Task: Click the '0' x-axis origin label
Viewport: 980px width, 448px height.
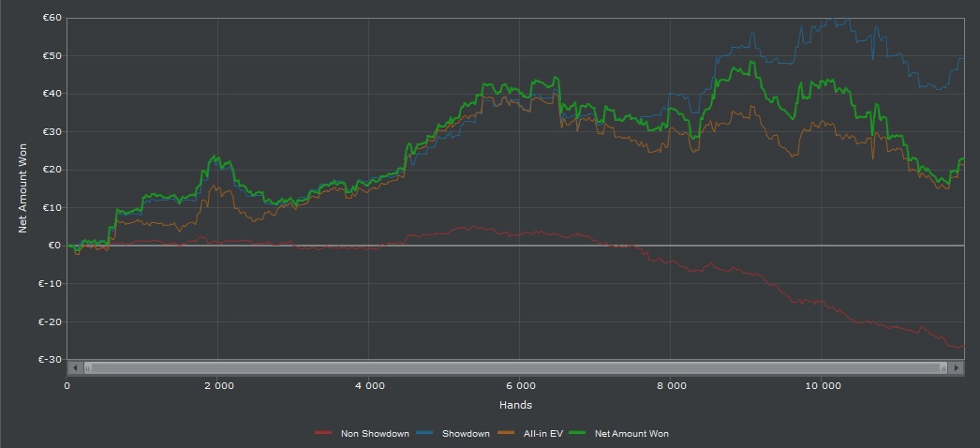Action: [67, 385]
